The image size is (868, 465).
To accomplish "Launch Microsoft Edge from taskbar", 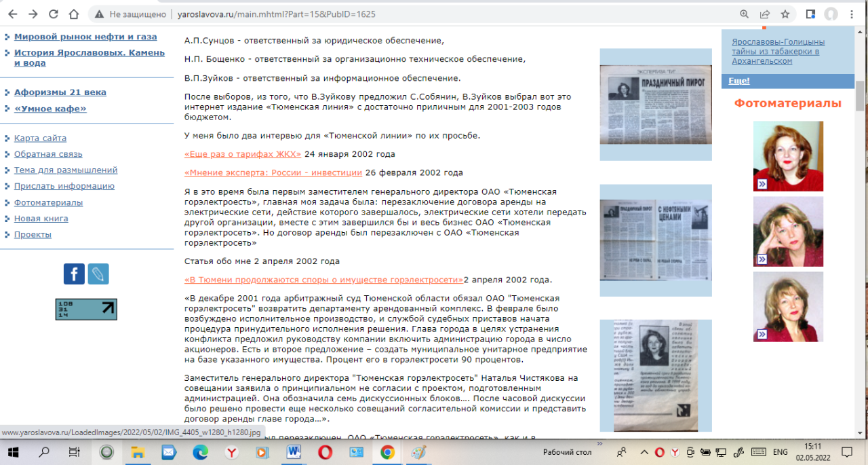I will point(200,452).
